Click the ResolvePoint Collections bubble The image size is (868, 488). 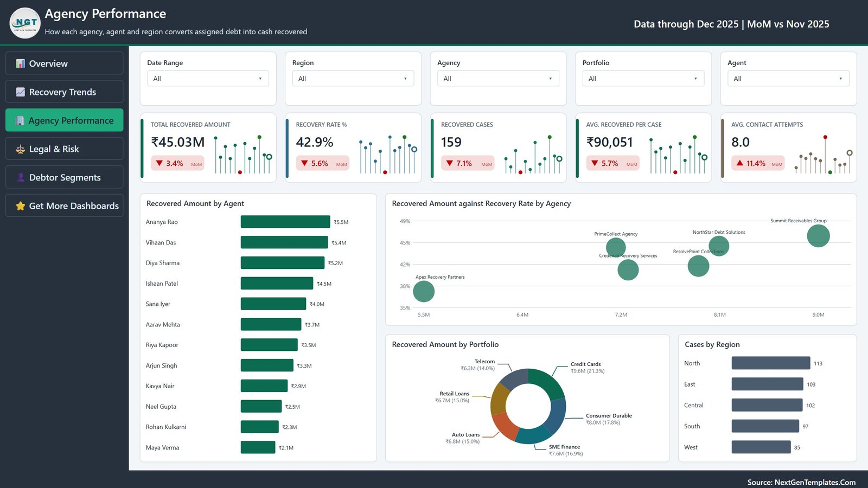click(698, 266)
